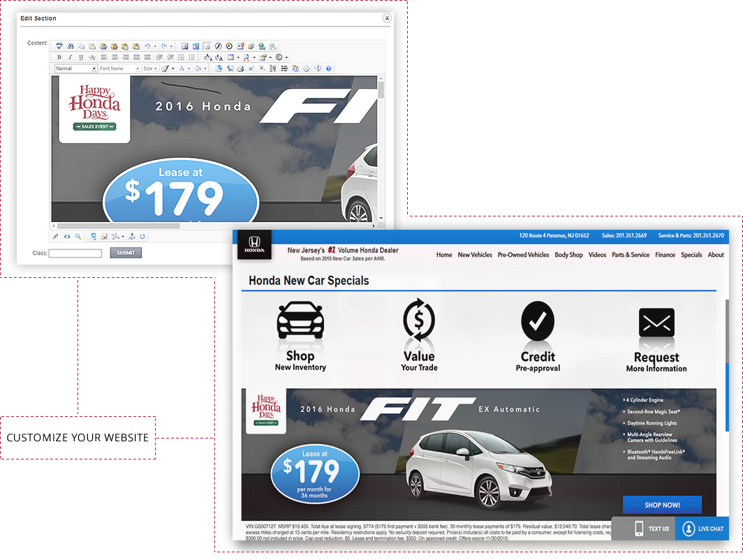Switch to HTML code view icon

tap(67, 236)
